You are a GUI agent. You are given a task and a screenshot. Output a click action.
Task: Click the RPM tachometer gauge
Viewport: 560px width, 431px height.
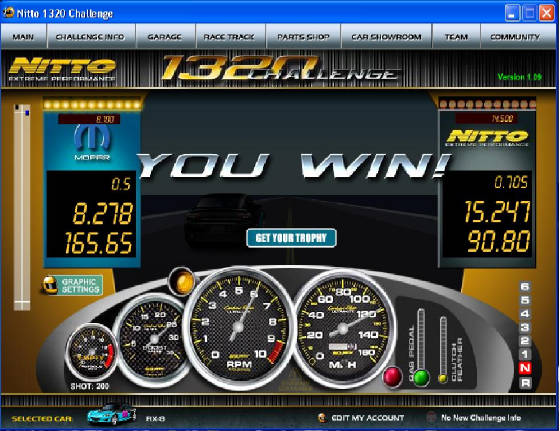[x=239, y=328]
